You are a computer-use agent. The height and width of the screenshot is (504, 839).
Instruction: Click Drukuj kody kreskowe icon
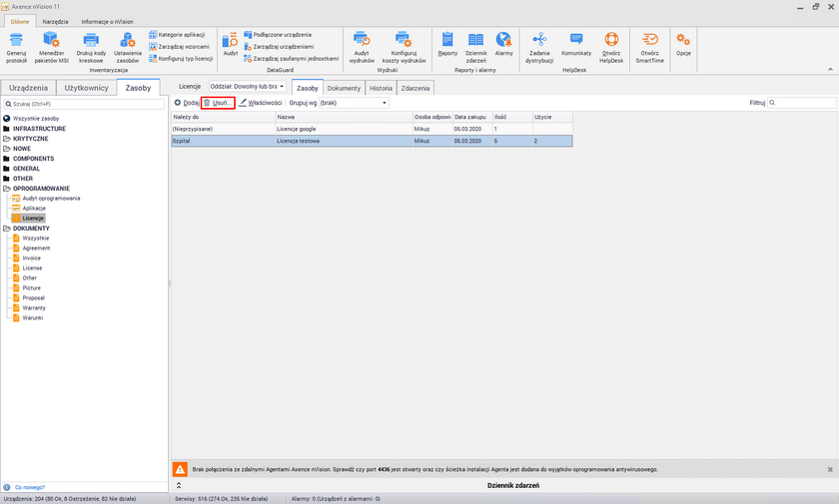(x=91, y=40)
